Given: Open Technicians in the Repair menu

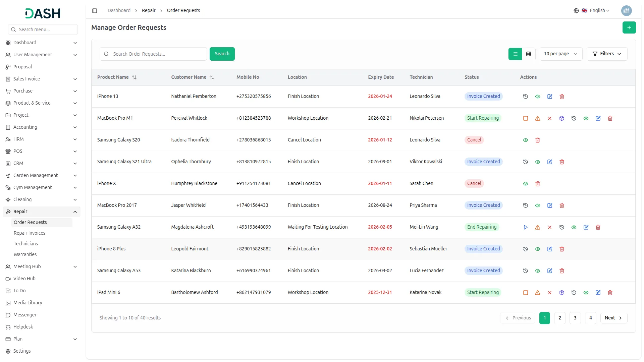Looking at the screenshot, I should tap(26, 244).
